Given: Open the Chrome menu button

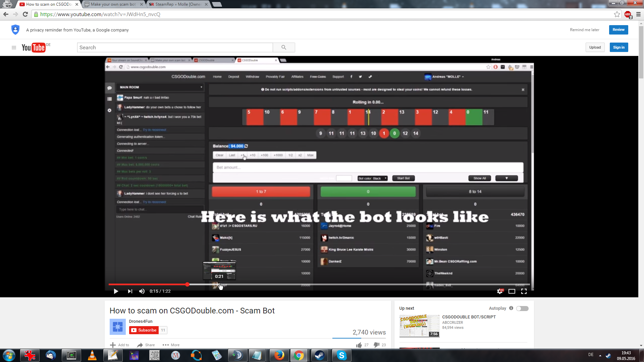Looking at the screenshot, I should point(638,14).
